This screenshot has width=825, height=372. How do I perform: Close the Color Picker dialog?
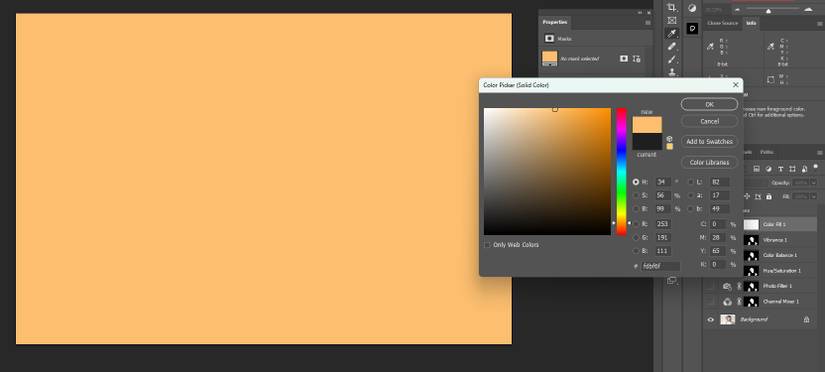[x=736, y=85]
